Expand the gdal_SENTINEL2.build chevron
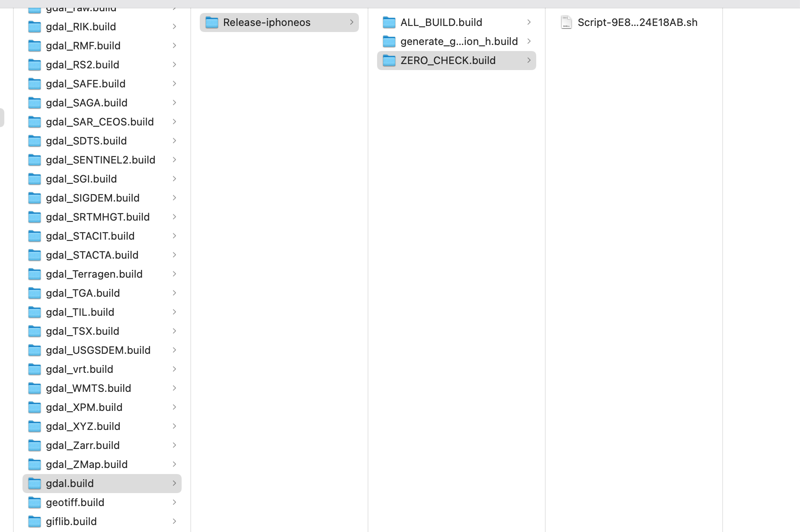The image size is (800, 532). [x=174, y=160]
